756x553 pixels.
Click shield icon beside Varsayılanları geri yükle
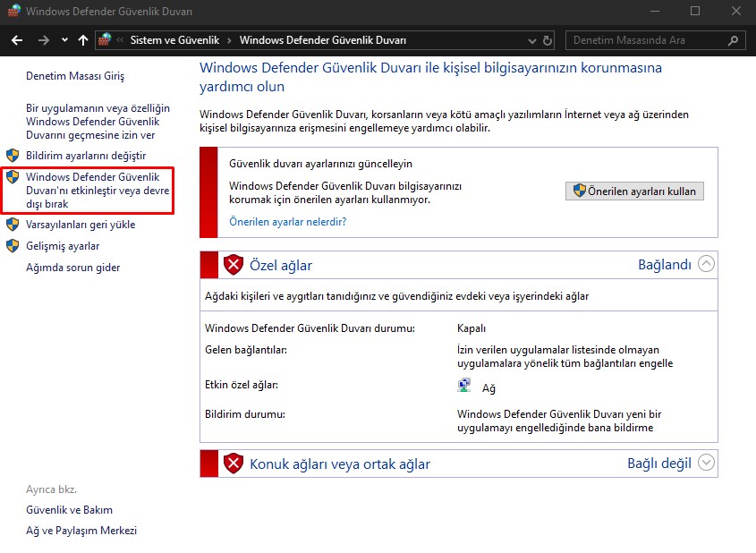point(13,225)
